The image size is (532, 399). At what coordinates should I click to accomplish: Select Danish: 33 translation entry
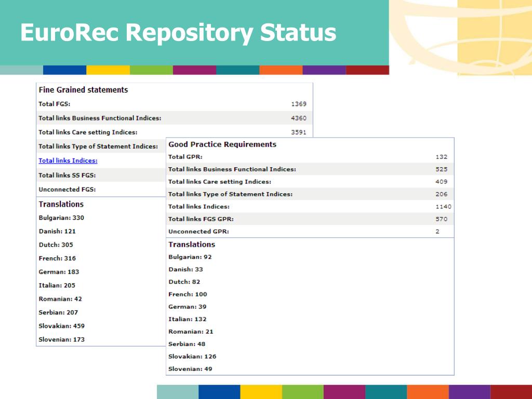pos(185,270)
